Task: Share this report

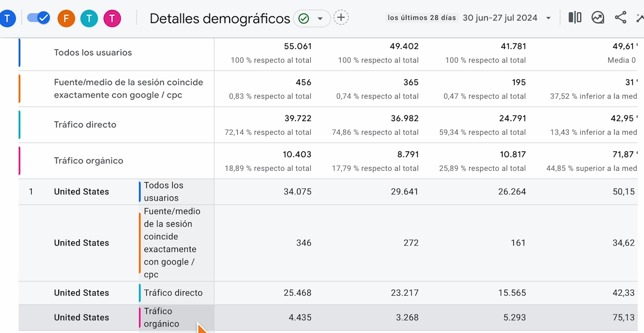Action: coord(620,18)
